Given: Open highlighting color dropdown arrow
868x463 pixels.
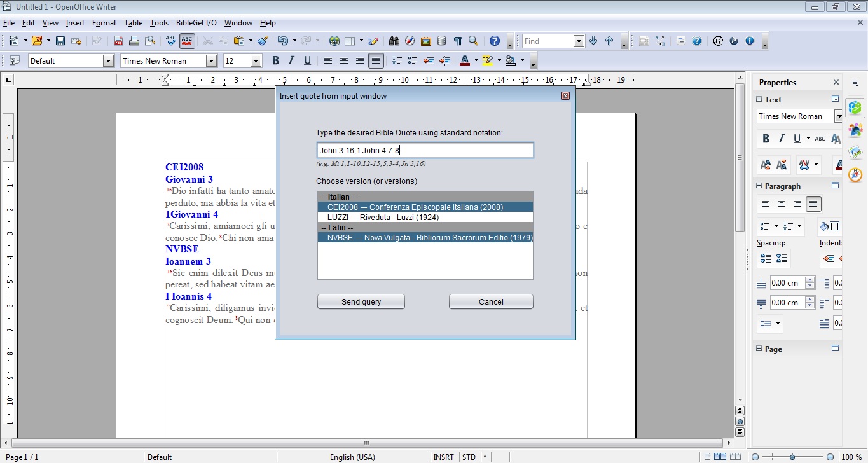Looking at the screenshot, I should (x=499, y=60).
